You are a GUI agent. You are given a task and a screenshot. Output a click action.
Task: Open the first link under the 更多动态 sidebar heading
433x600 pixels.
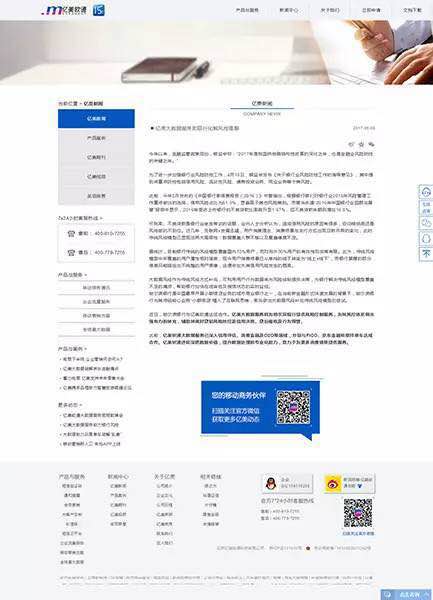click(92, 415)
